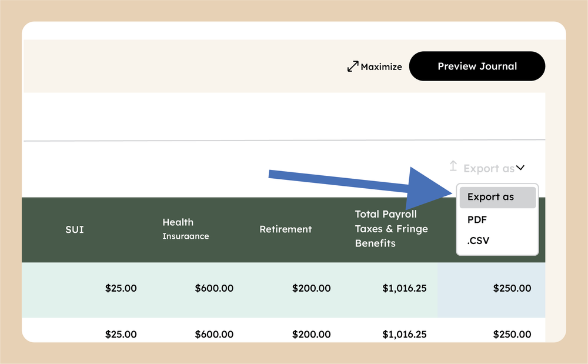Choose .CSV export option
The image size is (588, 364).
[x=478, y=241]
